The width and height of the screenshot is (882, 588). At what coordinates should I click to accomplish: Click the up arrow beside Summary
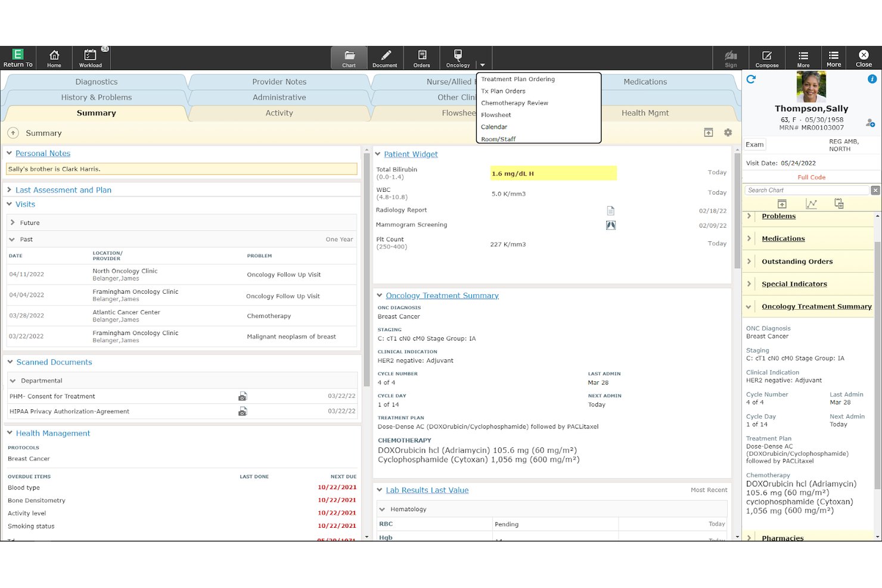pyautogui.click(x=13, y=133)
